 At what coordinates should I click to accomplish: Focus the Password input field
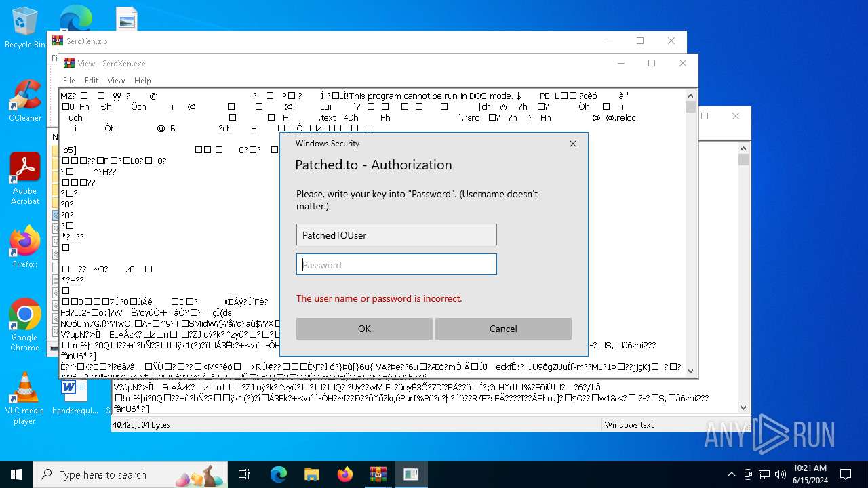click(x=397, y=264)
